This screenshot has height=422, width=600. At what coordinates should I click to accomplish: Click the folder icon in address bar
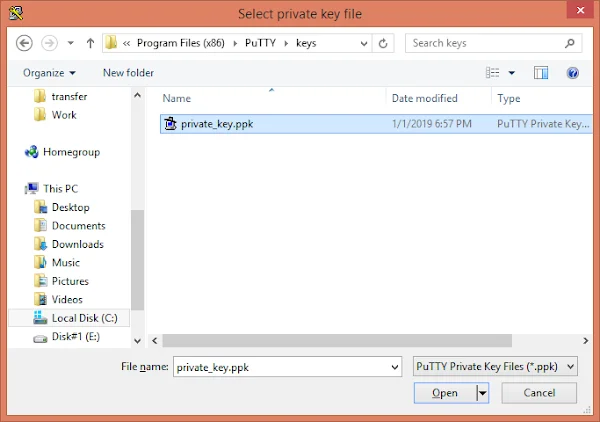[x=111, y=43]
